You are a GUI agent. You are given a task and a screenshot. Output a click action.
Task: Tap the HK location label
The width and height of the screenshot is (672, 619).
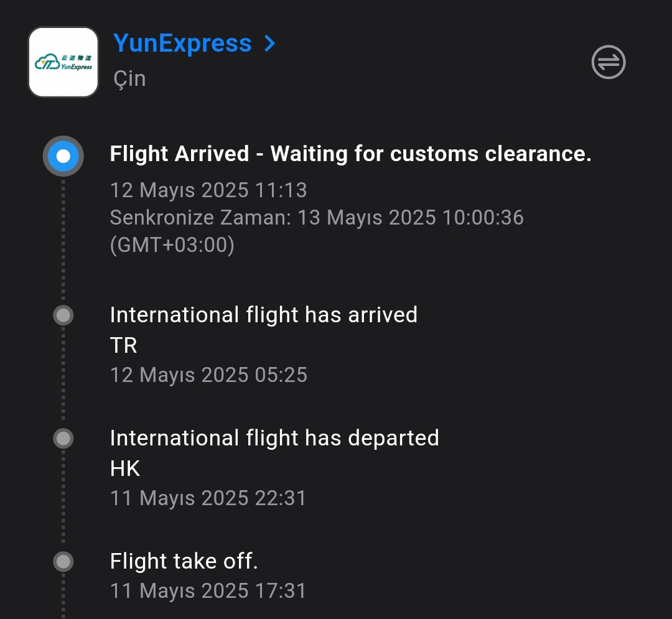tap(125, 468)
